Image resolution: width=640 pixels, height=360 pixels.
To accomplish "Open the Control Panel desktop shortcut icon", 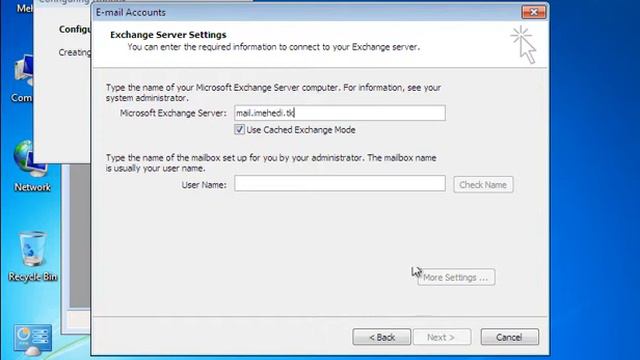I will point(33,339).
